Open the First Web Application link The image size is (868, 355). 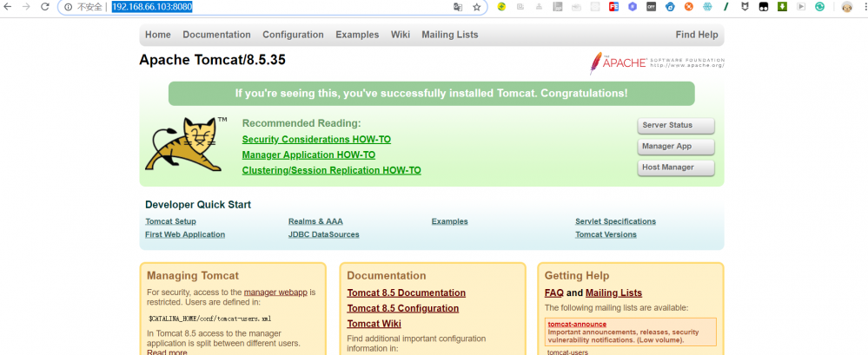pyautogui.click(x=185, y=234)
